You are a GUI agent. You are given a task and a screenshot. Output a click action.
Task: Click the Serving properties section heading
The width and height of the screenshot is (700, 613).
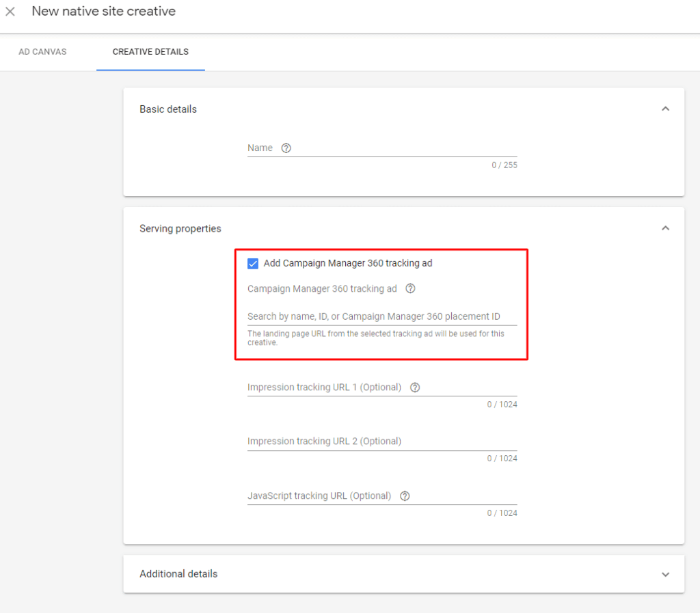click(180, 228)
